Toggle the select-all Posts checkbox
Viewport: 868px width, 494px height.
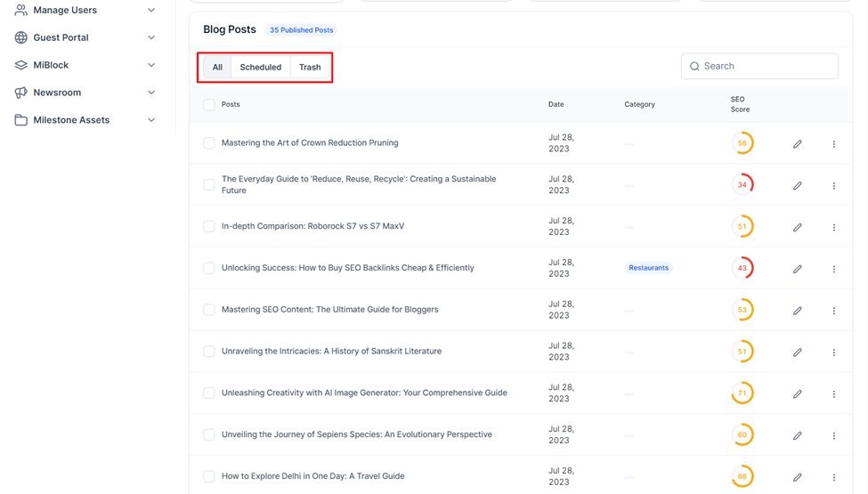tap(208, 104)
